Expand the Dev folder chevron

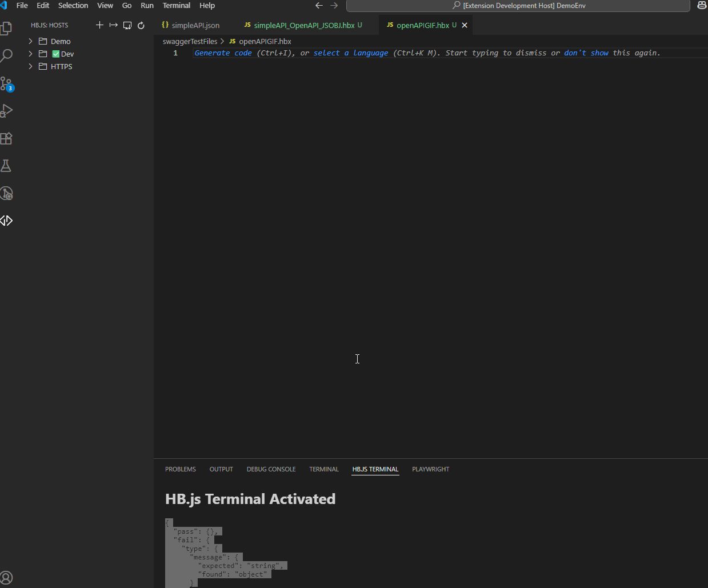click(x=30, y=53)
